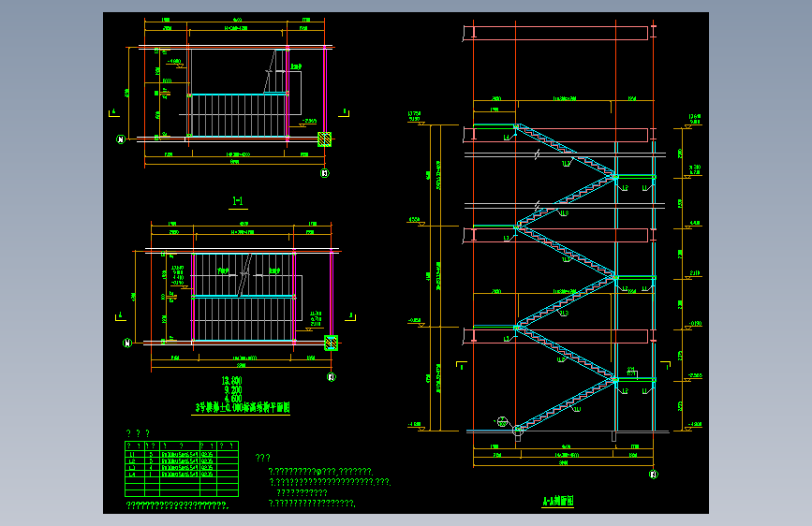Click the axis bubble left of the 1-1 plan

121,139
